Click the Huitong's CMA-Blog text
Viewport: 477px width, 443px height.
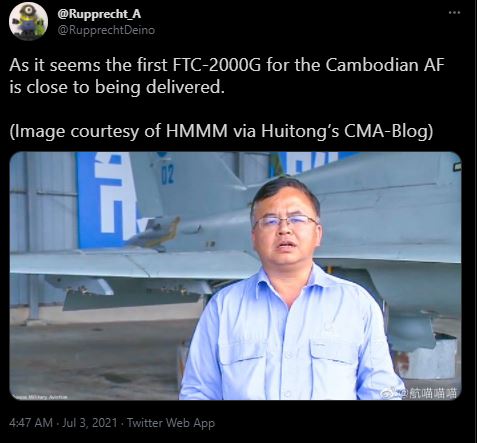click(x=347, y=131)
